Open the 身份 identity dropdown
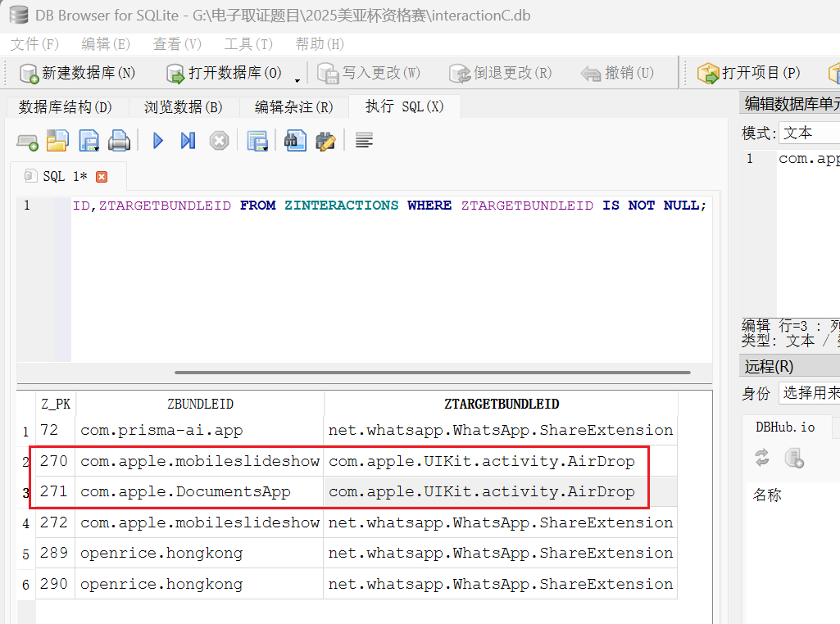The height and width of the screenshot is (624, 840). click(808, 394)
